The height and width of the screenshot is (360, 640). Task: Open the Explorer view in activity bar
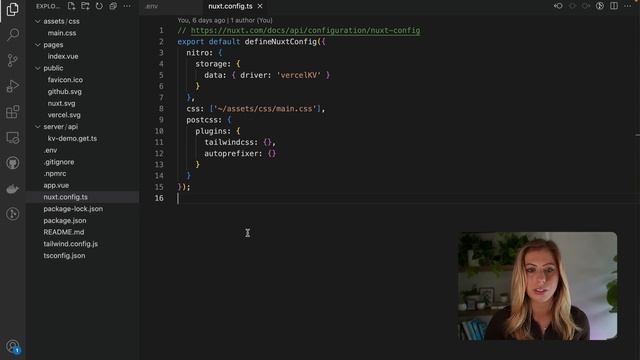tap(13, 9)
